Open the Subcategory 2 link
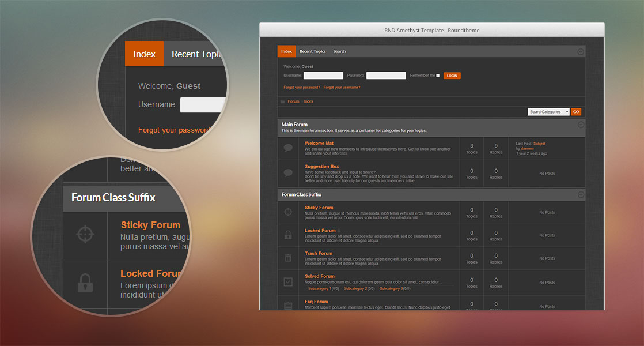Screen dimensions: 644x346 pyautogui.click(x=355, y=289)
